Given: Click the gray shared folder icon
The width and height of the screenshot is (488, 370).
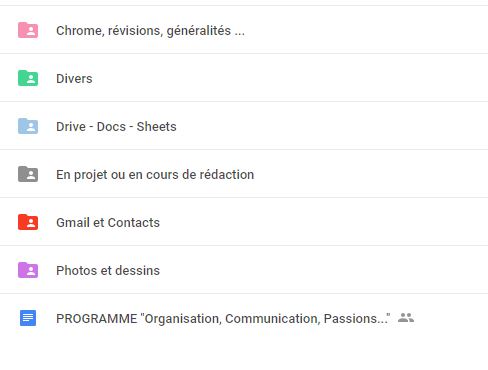Looking at the screenshot, I should [28, 174].
